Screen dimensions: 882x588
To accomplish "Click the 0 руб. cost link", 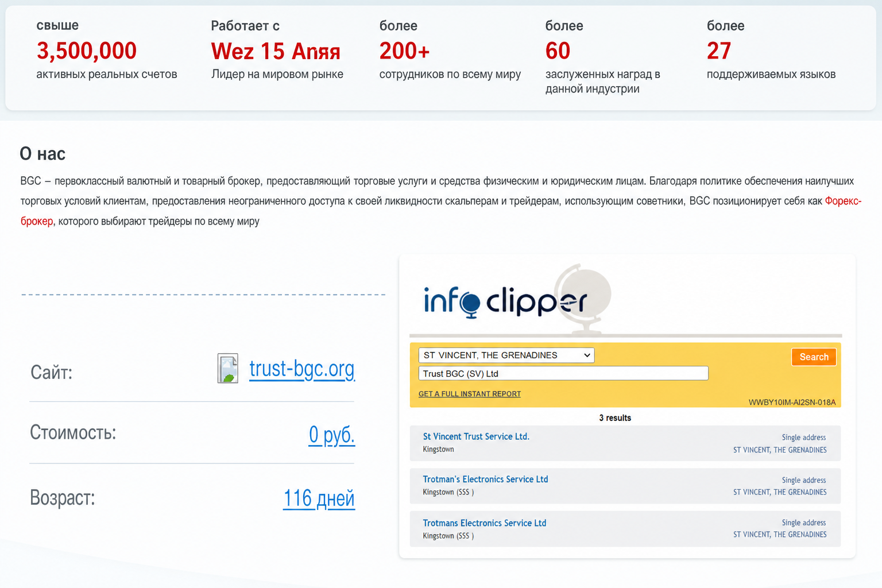I will (331, 435).
